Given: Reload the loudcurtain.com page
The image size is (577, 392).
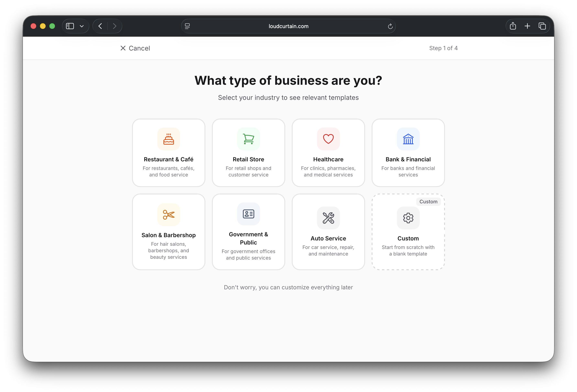Looking at the screenshot, I should click(390, 26).
